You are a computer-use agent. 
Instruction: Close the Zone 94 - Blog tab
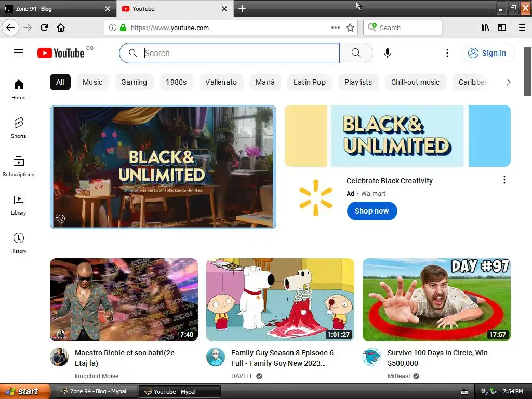coord(108,9)
